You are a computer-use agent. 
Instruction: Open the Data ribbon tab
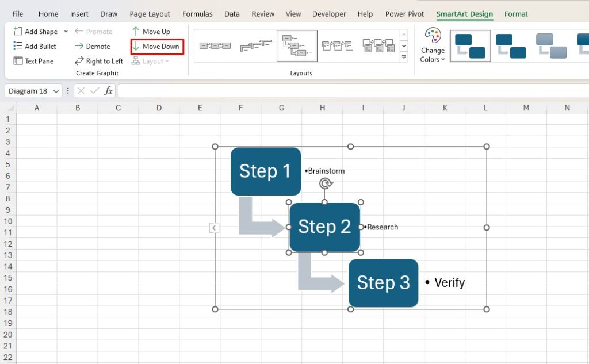[x=232, y=13]
